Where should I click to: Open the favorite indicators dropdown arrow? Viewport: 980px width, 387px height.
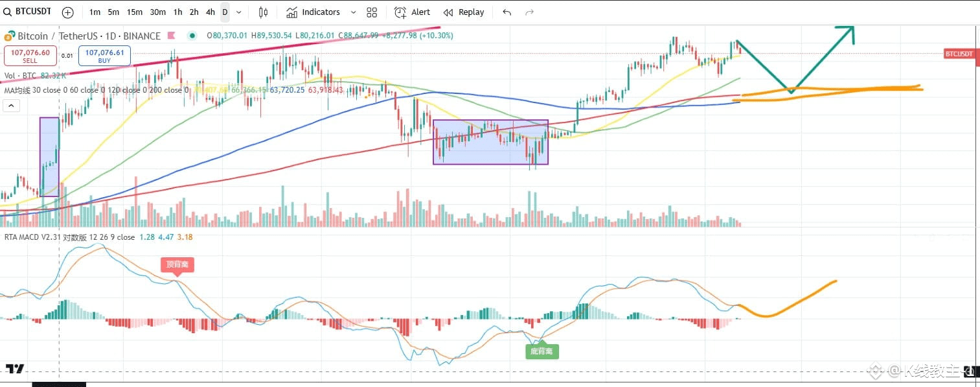353,12
